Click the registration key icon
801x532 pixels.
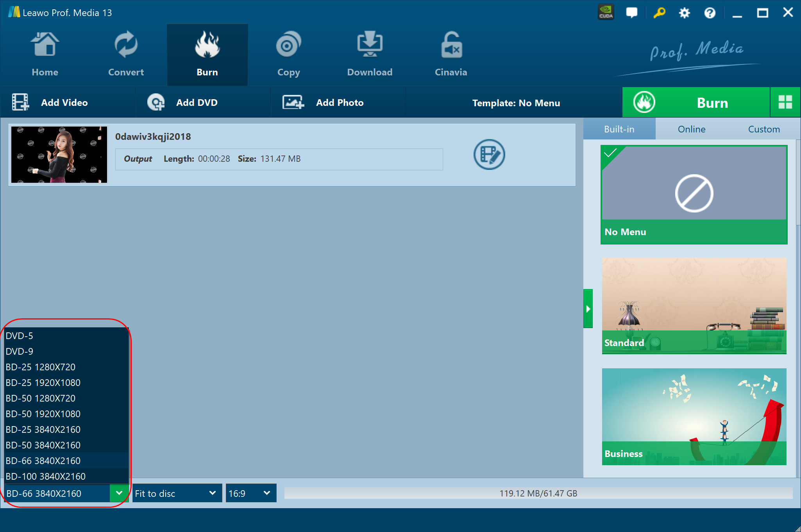pos(659,12)
